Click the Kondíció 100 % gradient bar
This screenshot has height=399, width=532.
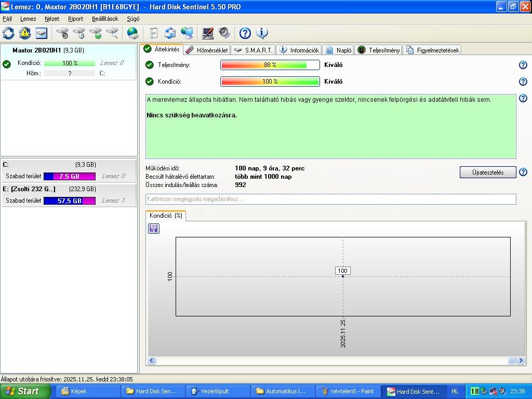click(x=270, y=82)
